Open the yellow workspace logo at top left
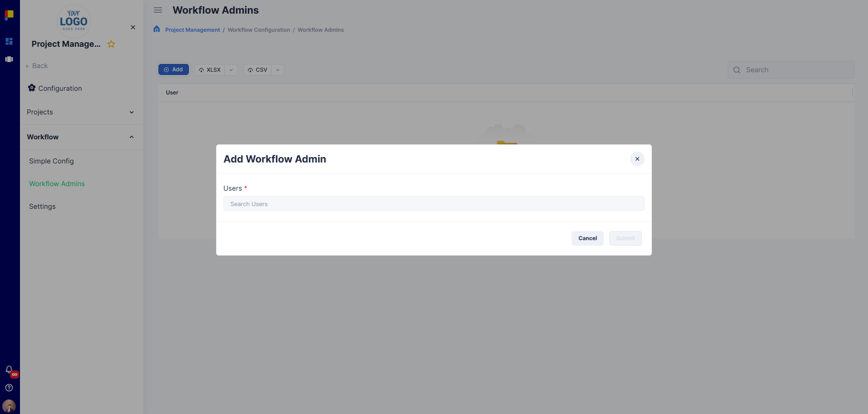Image resolution: width=868 pixels, height=414 pixels. 9,15
